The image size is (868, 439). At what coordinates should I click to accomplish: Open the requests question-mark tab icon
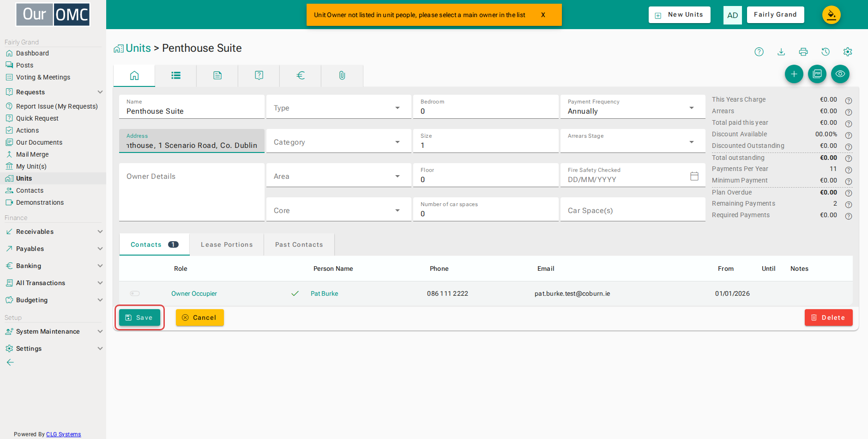(x=259, y=75)
